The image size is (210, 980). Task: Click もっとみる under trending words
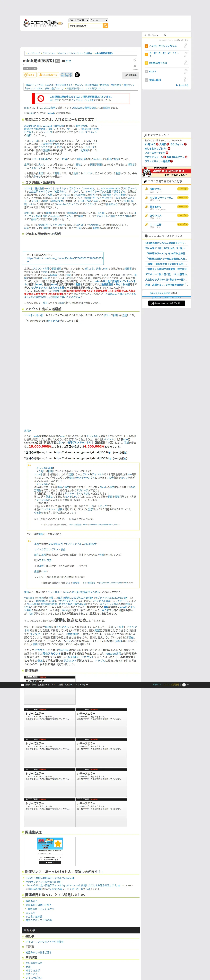183,85
